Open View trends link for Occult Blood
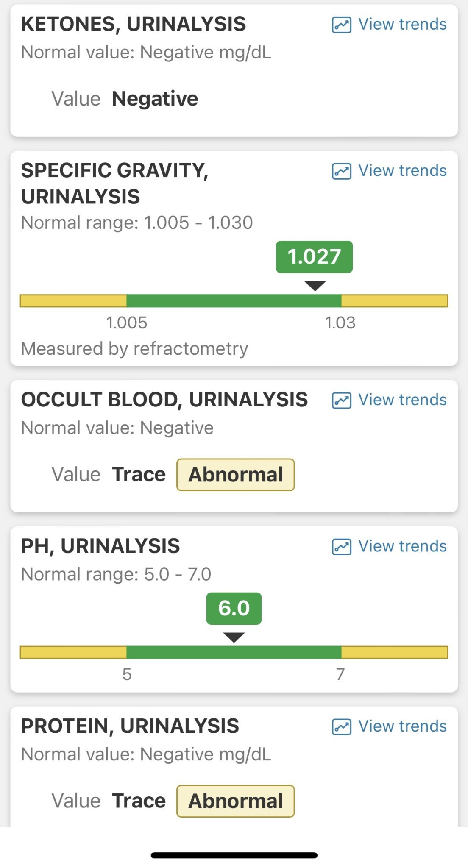 pyautogui.click(x=402, y=400)
